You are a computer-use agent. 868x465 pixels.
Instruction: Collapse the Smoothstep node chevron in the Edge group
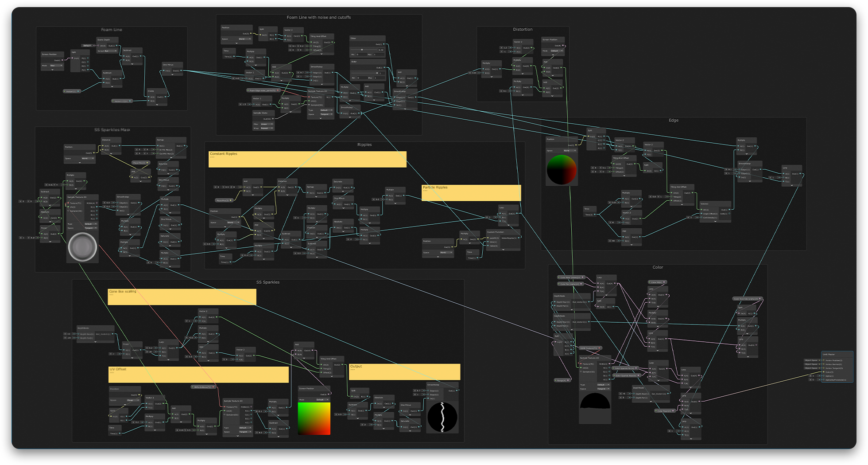tap(750, 181)
